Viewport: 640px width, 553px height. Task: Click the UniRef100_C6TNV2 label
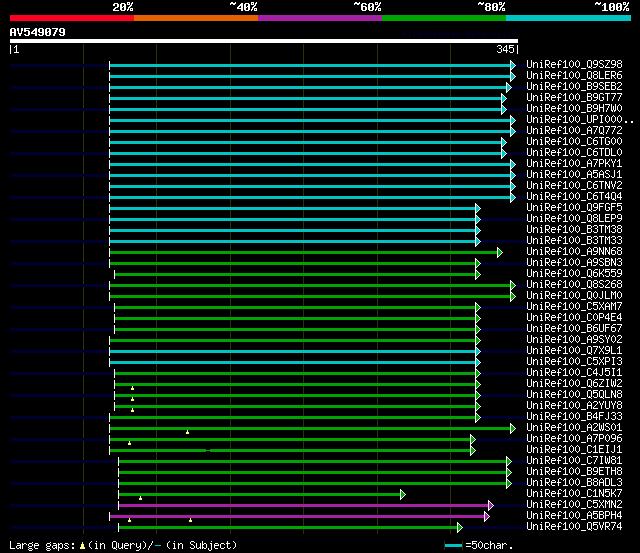pos(574,186)
